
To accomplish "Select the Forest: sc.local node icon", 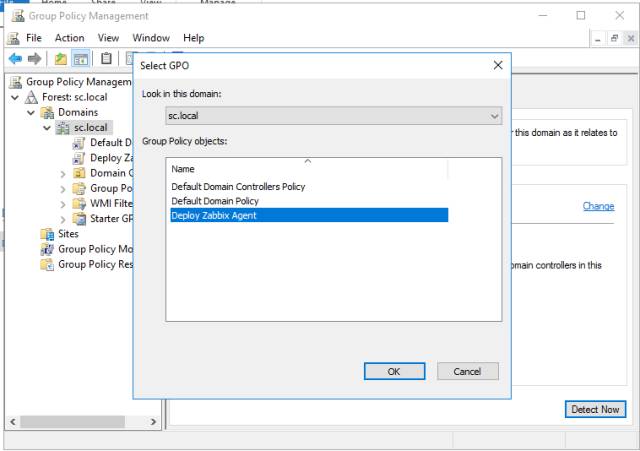I will coord(31,97).
